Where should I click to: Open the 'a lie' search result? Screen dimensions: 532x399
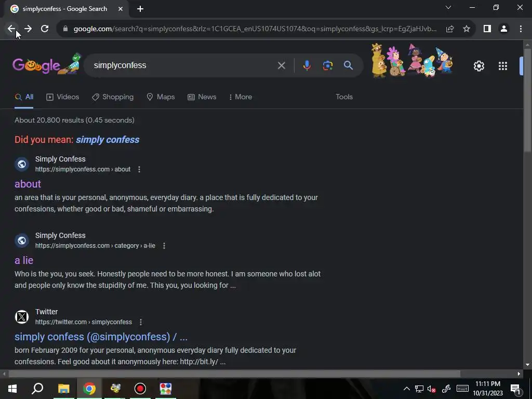point(24,260)
